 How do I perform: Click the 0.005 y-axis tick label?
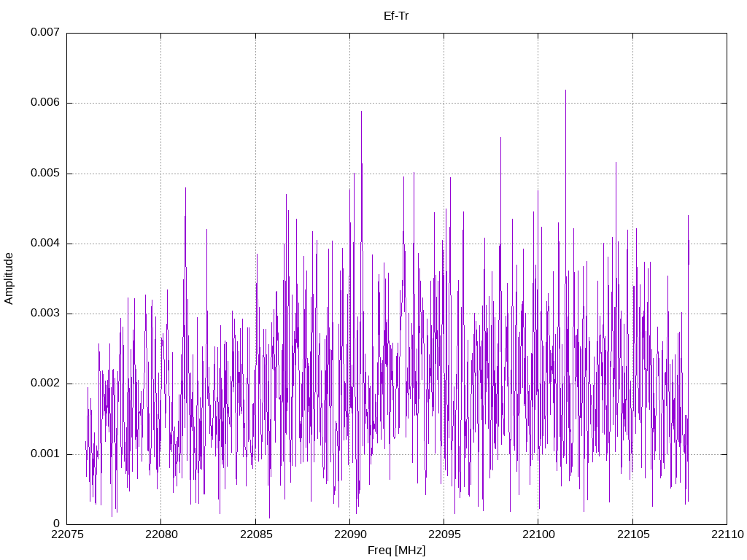click(45, 173)
